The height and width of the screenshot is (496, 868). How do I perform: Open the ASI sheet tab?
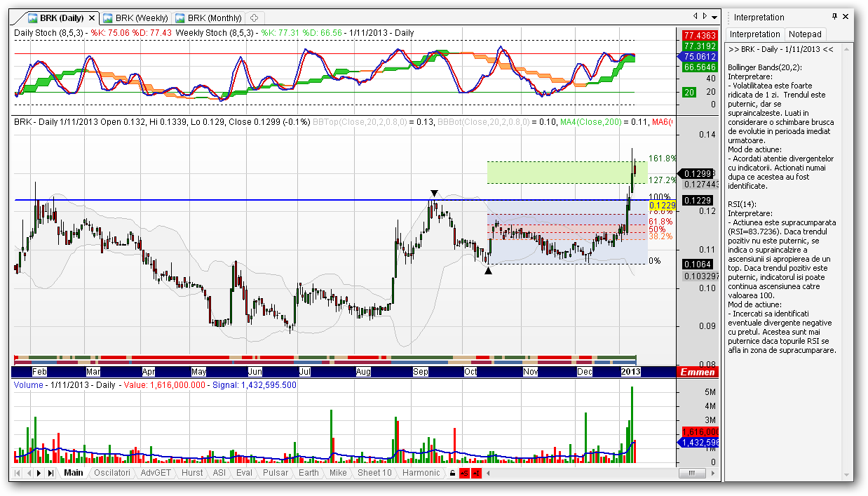coord(219,473)
